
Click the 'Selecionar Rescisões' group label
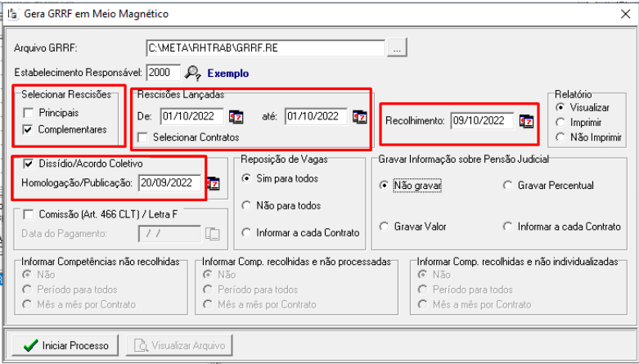[x=66, y=95]
